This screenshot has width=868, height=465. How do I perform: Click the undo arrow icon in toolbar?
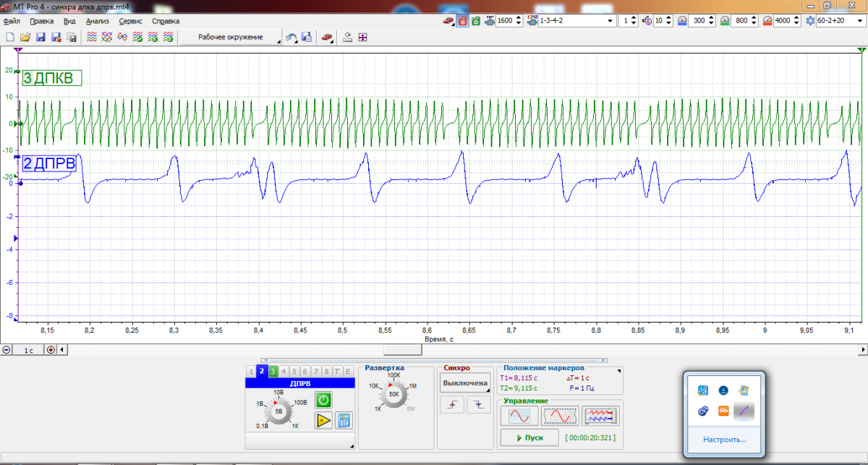[291, 37]
